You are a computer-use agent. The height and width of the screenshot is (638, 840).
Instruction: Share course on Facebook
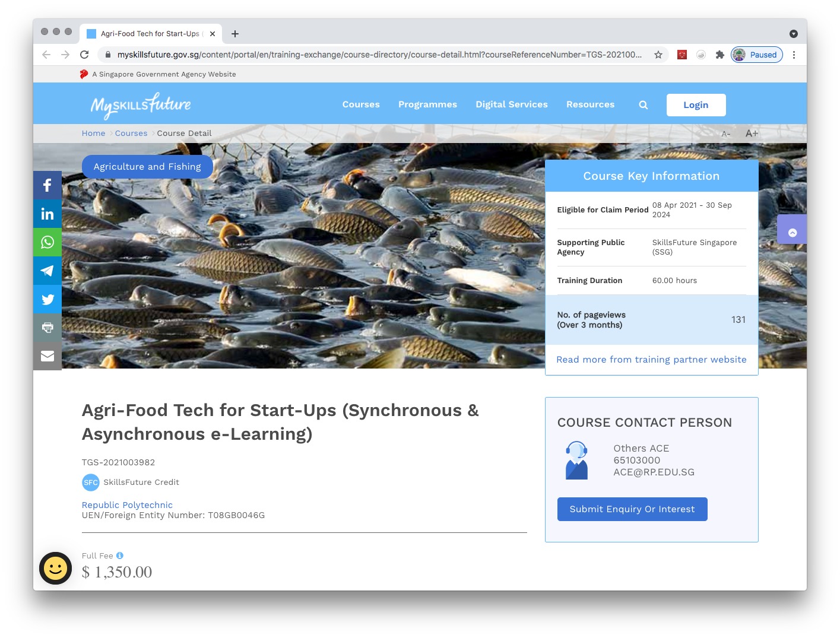47,185
